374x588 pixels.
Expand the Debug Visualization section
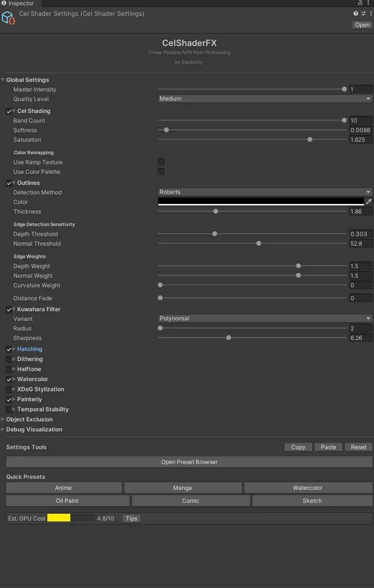tap(3, 430)
